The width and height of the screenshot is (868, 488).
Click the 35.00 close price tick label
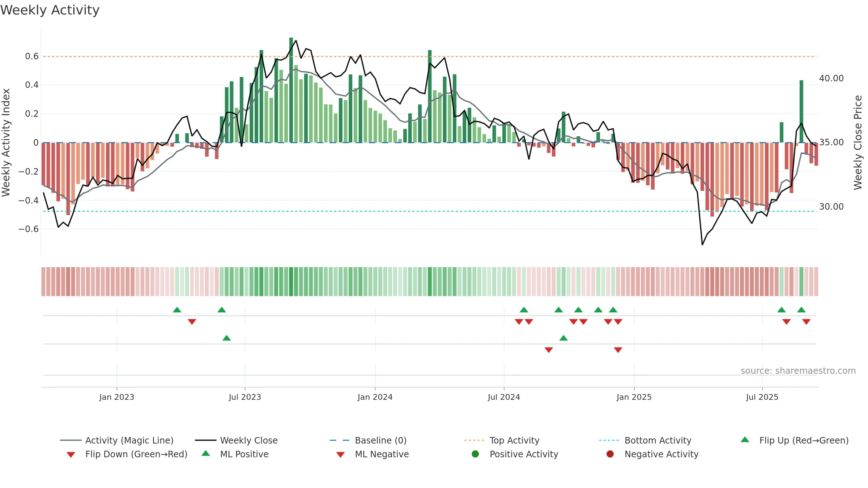[x=831, y=142]
